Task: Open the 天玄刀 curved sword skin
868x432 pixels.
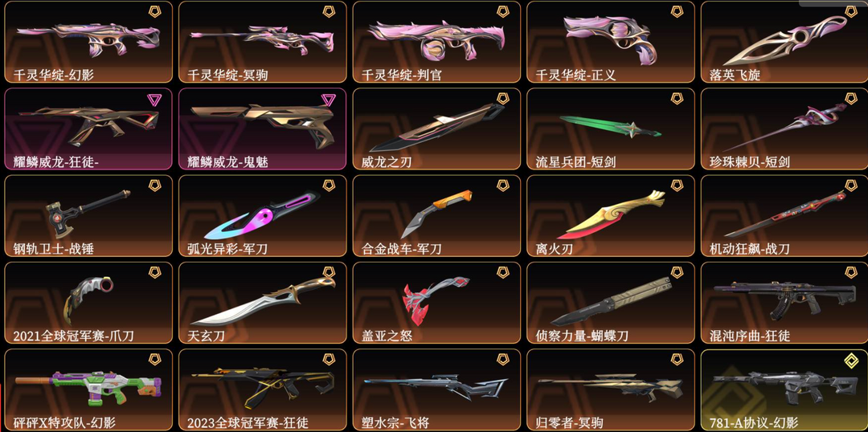Action: (262, 303)
